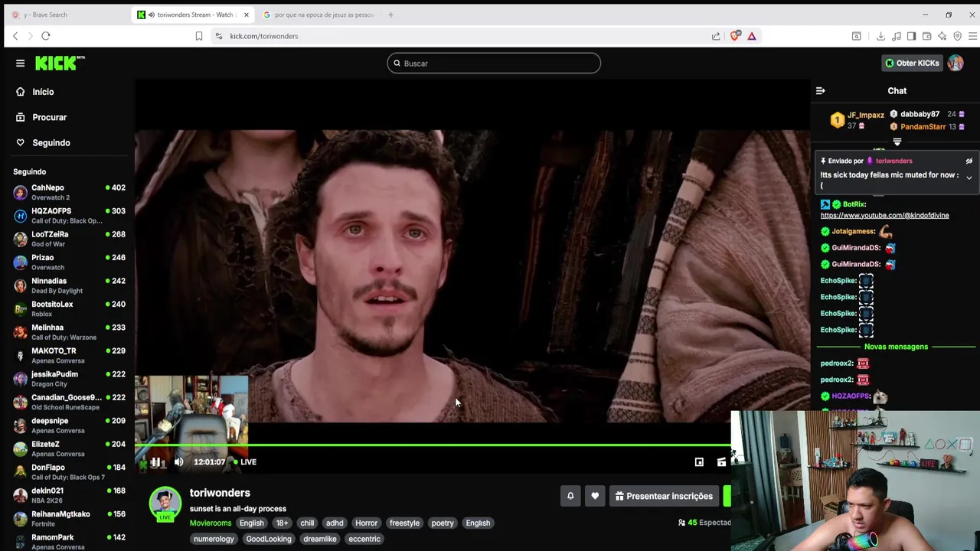This screenshot has width=980, height=551.
Task: Open the Kick hamburger sidebar menu
Action: pyautogui.click(x=20, y=64)
